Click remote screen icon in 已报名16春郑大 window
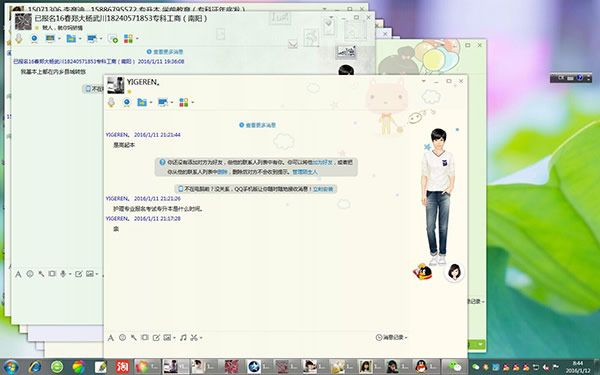The image size is (600, 375). [50, 39]
